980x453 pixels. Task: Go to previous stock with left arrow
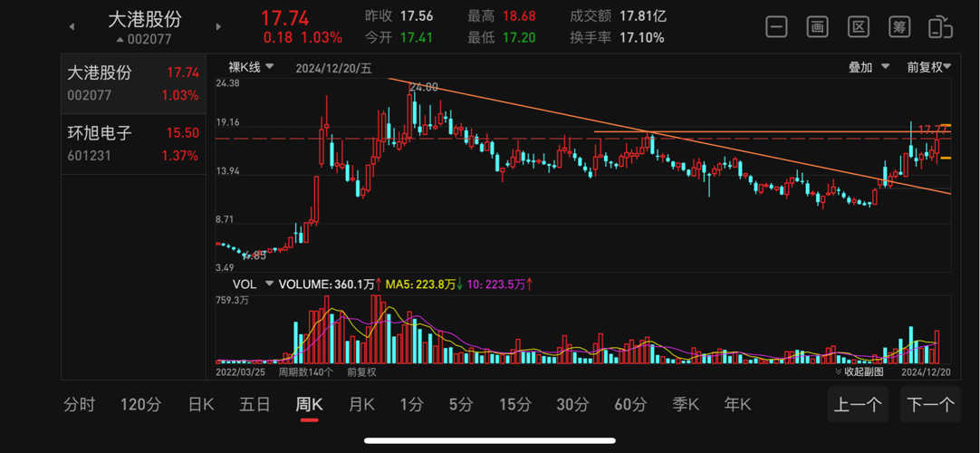(72, 27)
